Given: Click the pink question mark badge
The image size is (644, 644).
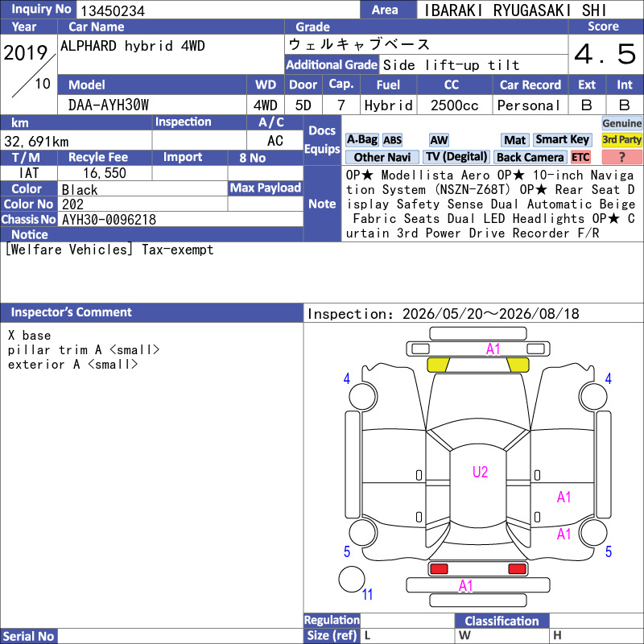Looking at the screenshot, I should [x=621, y=157].
